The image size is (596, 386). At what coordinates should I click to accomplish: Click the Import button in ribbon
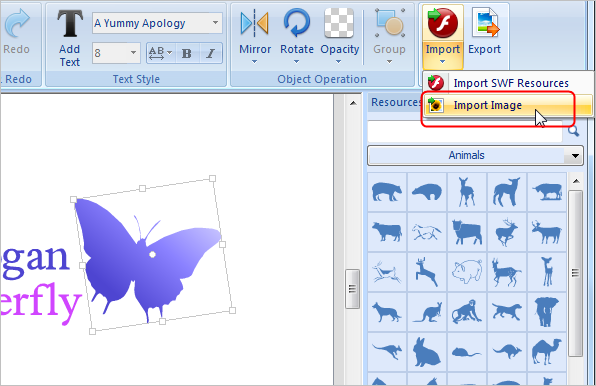tap(442, 36)
